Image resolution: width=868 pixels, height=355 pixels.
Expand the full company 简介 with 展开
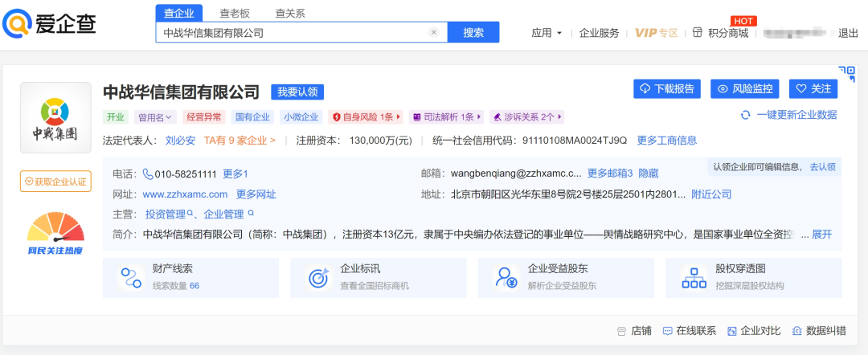click(x=821, y=235)
